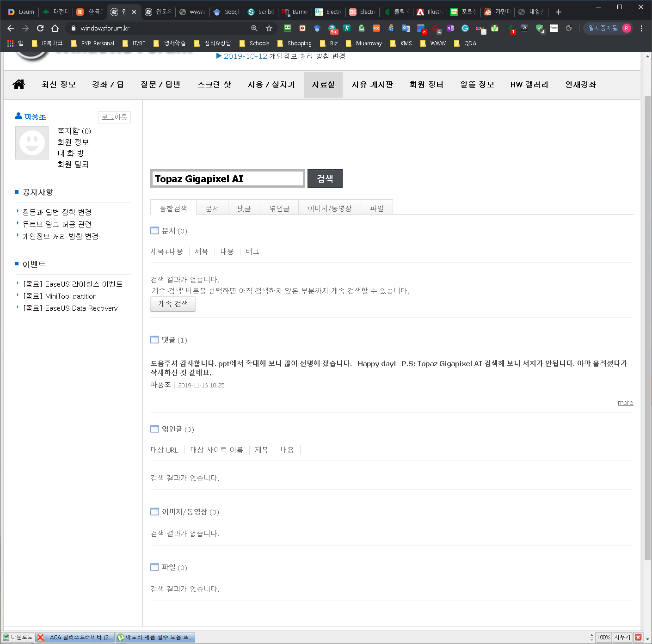Click the page vertical scrollbar
This screenshot has height=644, width=652.
647,328
